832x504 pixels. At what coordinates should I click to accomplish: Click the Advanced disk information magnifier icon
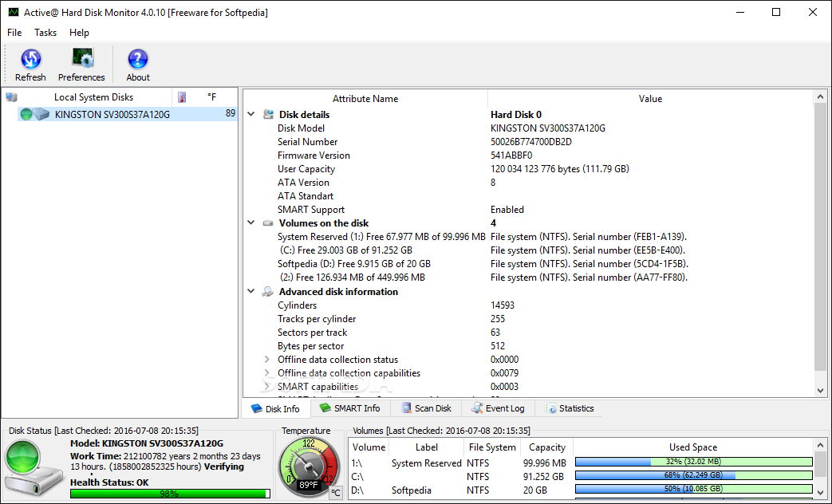click(269, 292)
